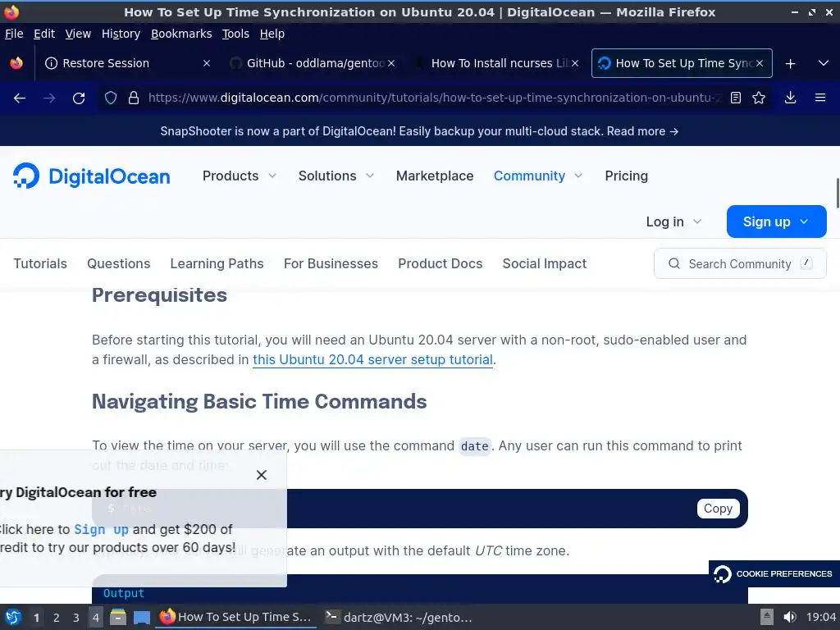
Task: Open the View menu
Action: pyautogui.click(x=78, y=34)
